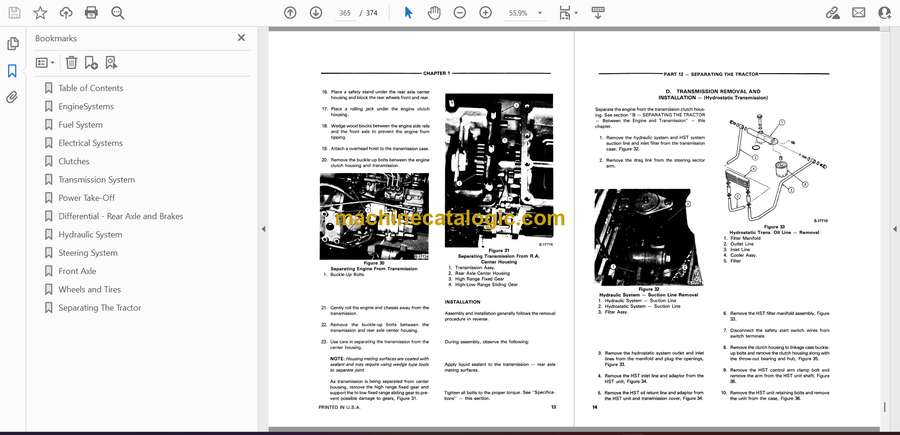Add the document to starred favorites
The image size is (900, 435).
40,13
